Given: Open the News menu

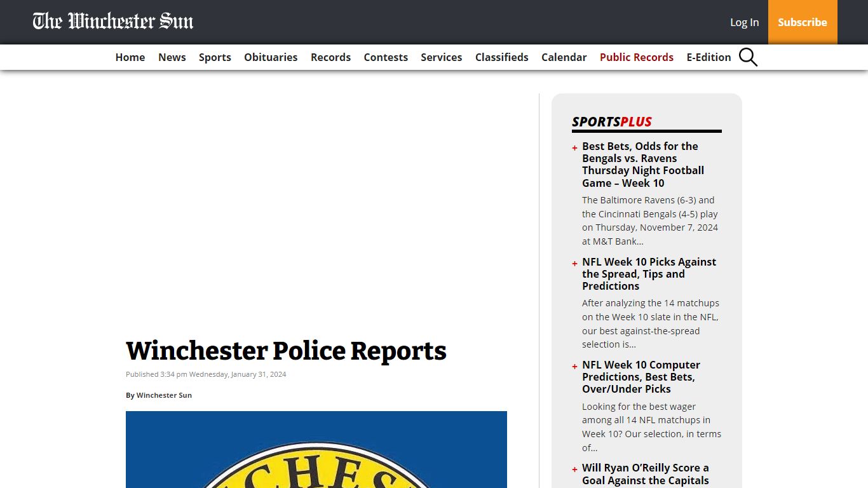Looking at the screenshot, I should click(172, 57).
